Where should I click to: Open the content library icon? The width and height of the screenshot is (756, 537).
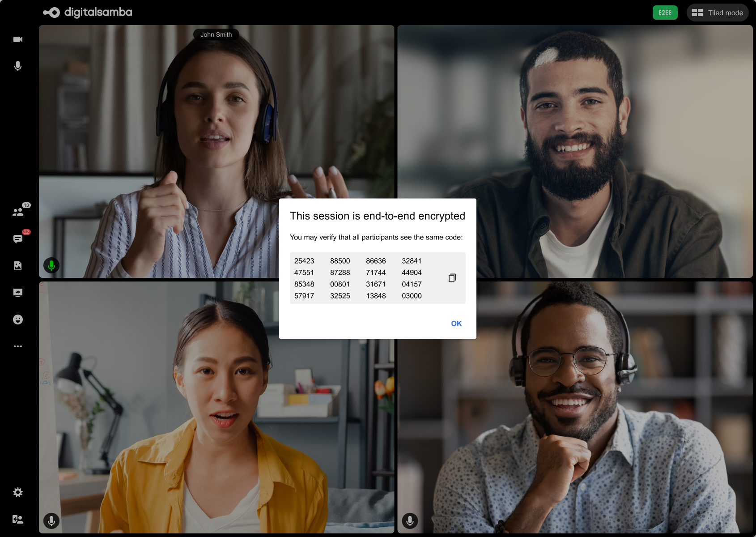[18, 266]
